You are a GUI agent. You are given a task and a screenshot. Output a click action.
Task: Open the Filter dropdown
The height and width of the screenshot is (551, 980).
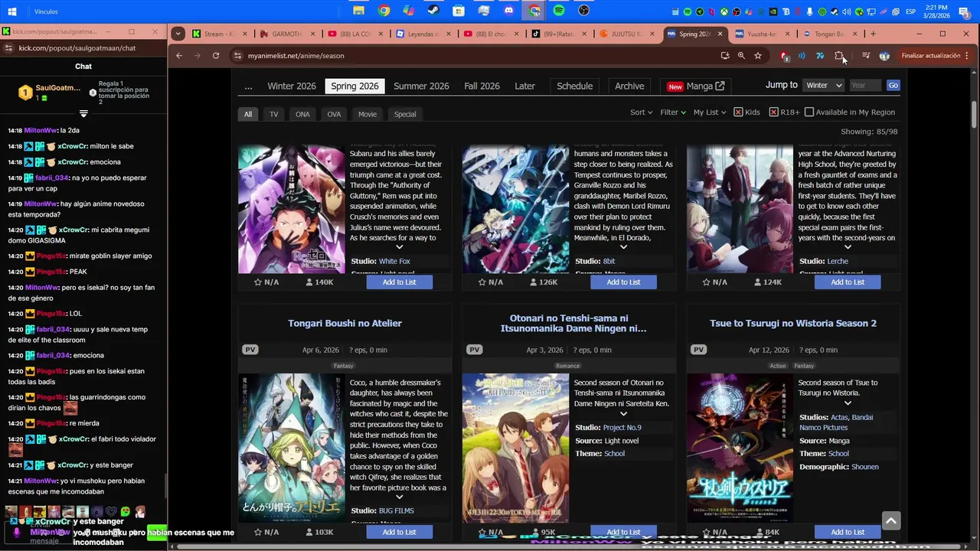click(672, 112)
